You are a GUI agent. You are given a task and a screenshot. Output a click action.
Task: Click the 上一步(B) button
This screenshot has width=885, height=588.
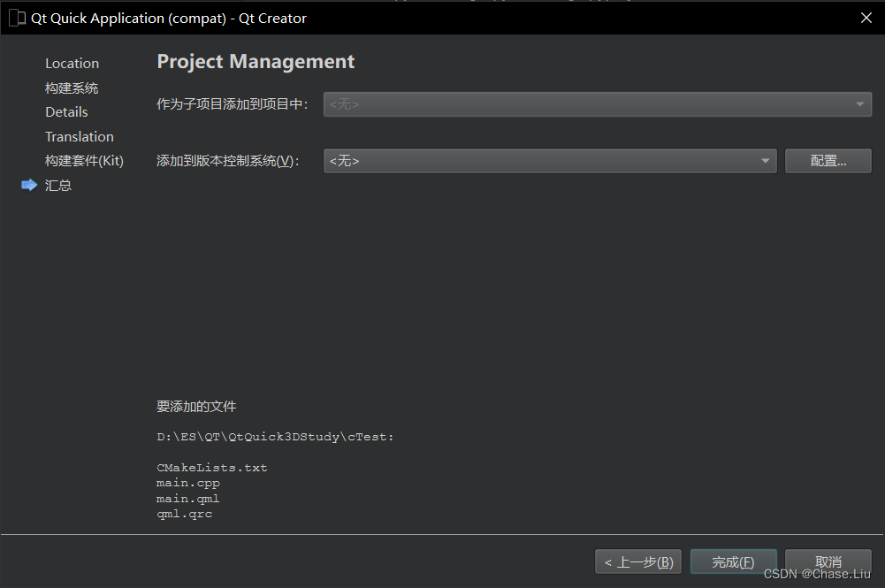click(x=637, y=561)
